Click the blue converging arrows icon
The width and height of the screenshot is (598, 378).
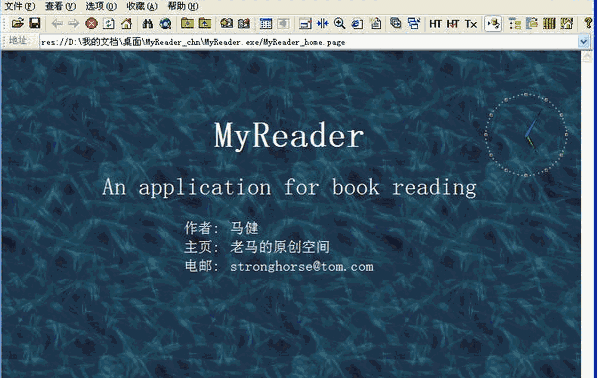click(x=322, y=24)
